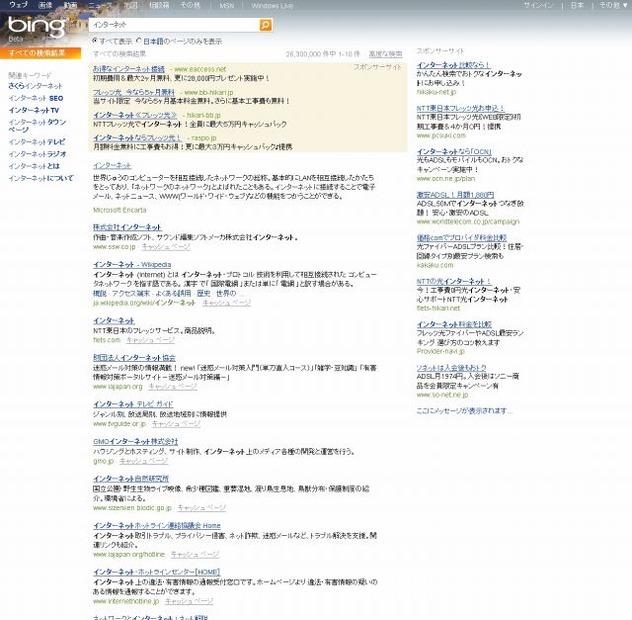
Task: Click related keyword さくらインターネット
Action: pos(35,86)
